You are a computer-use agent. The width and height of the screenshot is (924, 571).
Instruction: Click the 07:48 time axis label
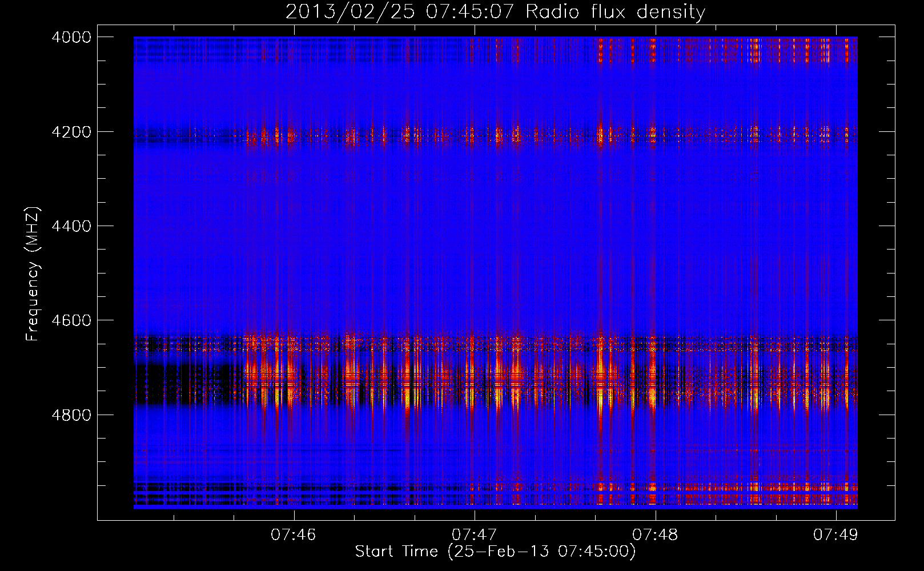655,534
